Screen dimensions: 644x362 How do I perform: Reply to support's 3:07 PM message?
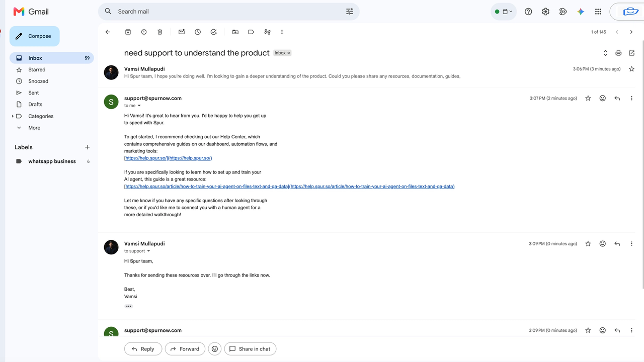coord(617,98)
